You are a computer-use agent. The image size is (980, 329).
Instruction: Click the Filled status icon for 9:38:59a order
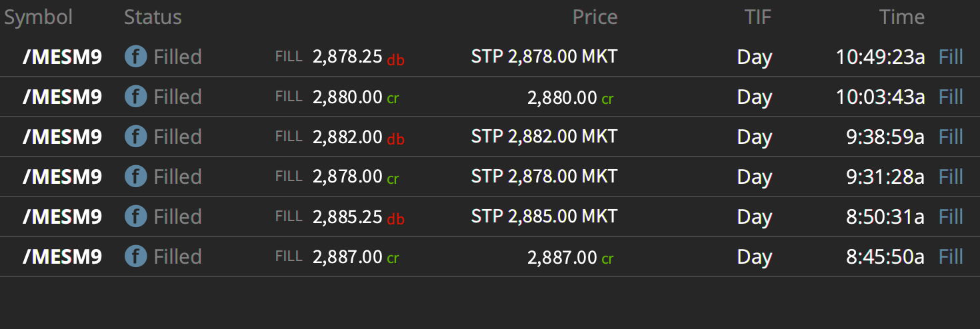[x=135, y=137]
